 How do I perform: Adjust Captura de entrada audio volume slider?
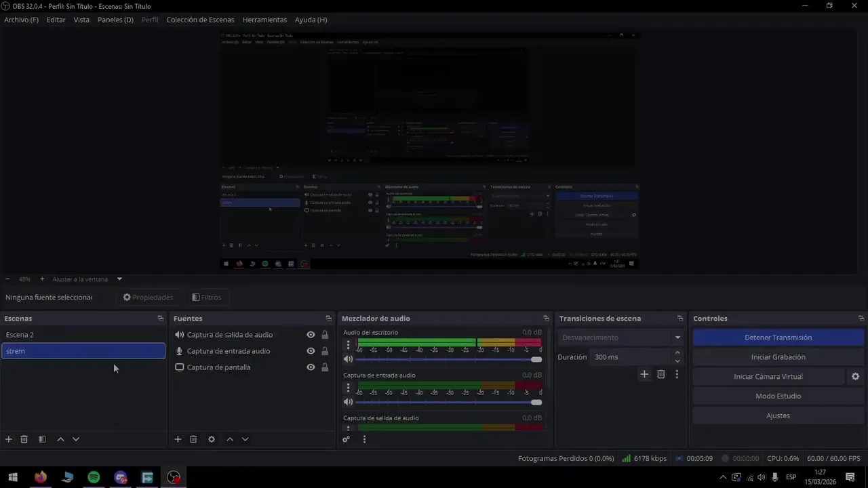tap(449, 402)
